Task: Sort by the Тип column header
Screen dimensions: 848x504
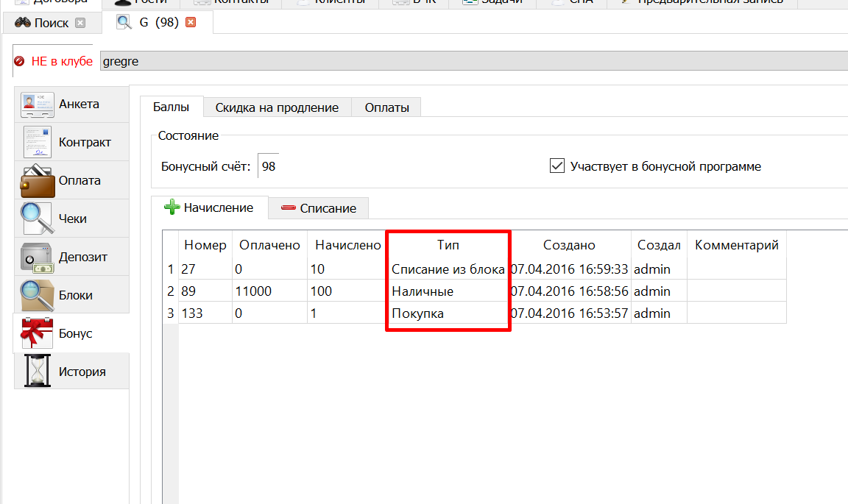Action: click(x=448, y=245)
